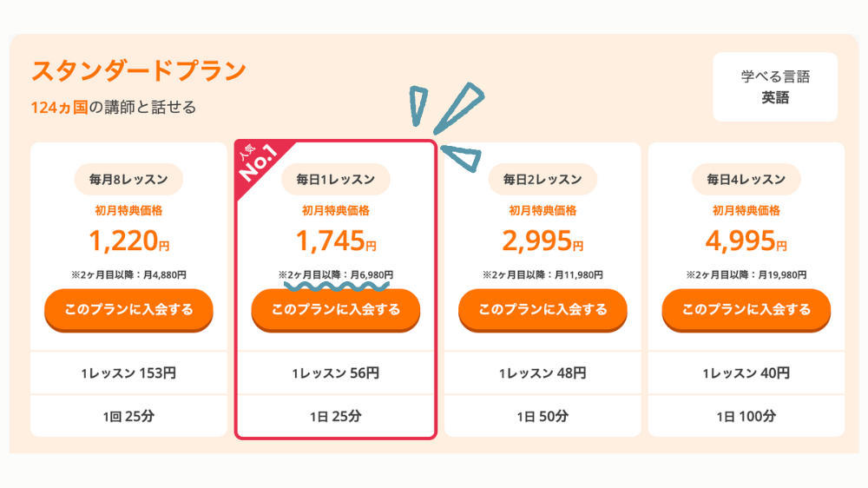
Task: Click the 1レッスン 56円 row
Action: 335,373
